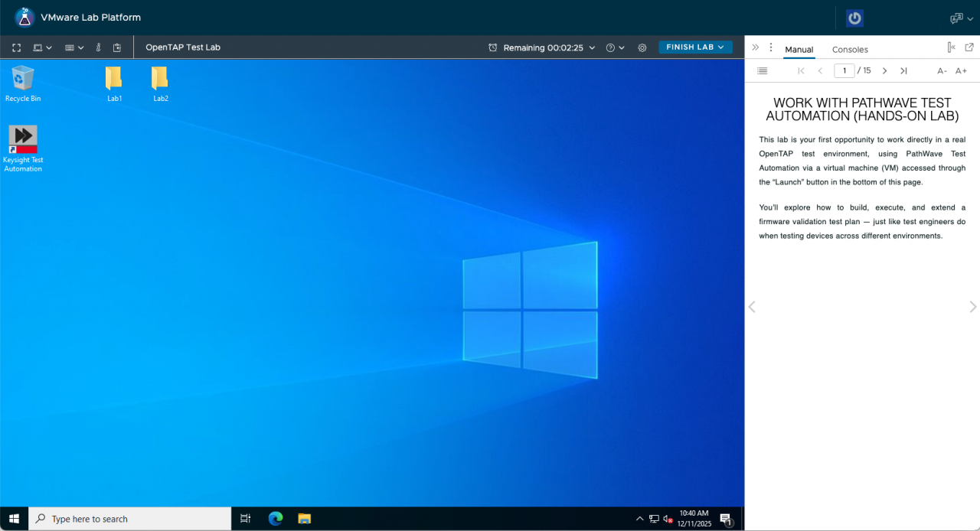Viewport: 980px width, 531px height.
Task: Click the network icon in system tray
Action: coord(654,519)
